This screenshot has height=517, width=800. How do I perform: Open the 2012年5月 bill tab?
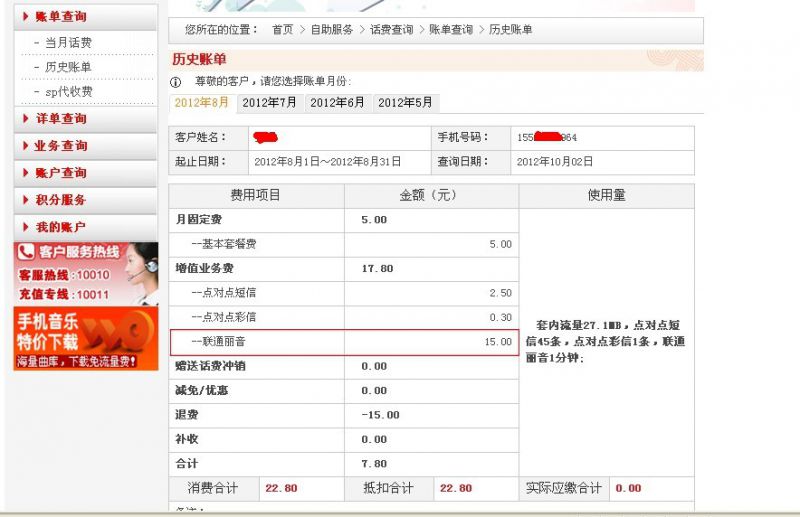[405, 103]
